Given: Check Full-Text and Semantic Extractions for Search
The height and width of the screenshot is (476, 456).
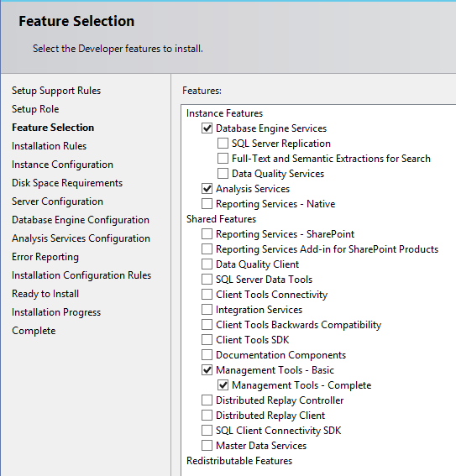Looking at the screenshot, I should 223,159.
